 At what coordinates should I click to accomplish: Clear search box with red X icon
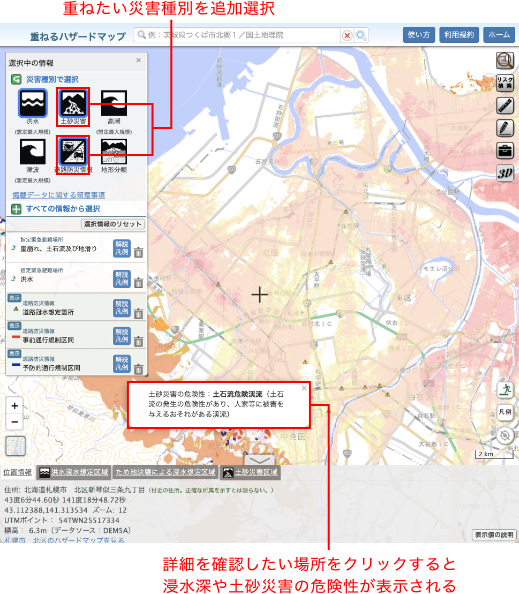click(x=347, y=35)
